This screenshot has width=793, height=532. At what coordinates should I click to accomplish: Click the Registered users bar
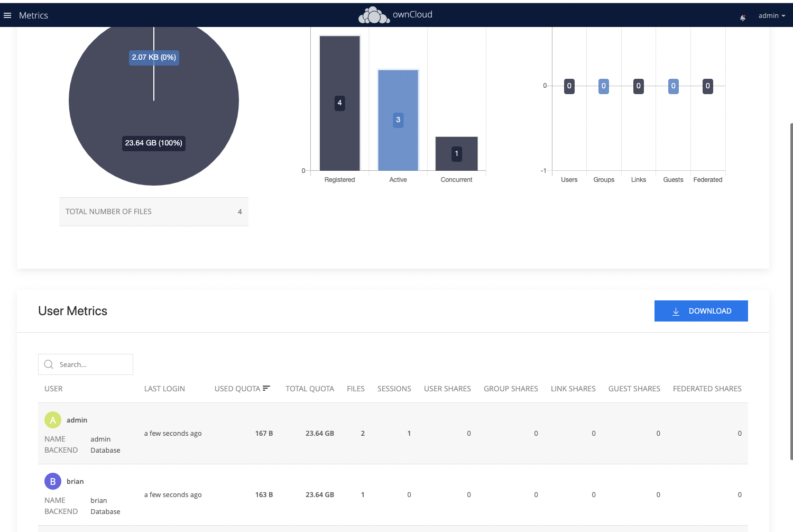(340, 103)
